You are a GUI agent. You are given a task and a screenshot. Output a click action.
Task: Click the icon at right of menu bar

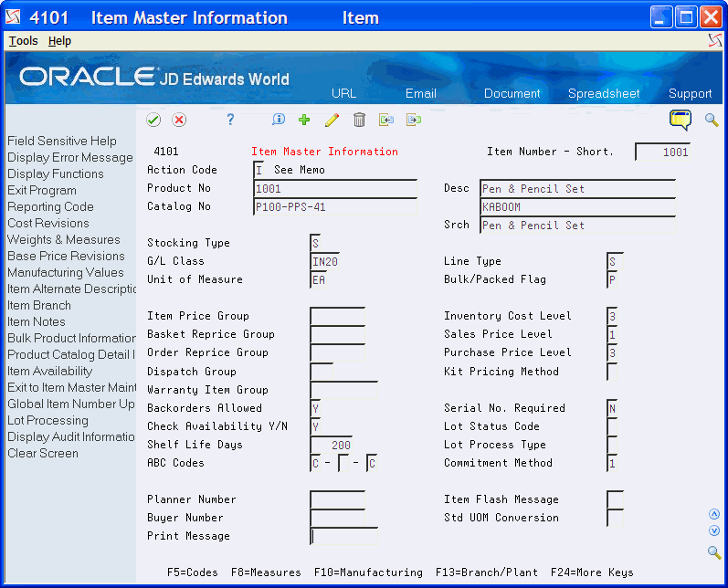(715, 41)
